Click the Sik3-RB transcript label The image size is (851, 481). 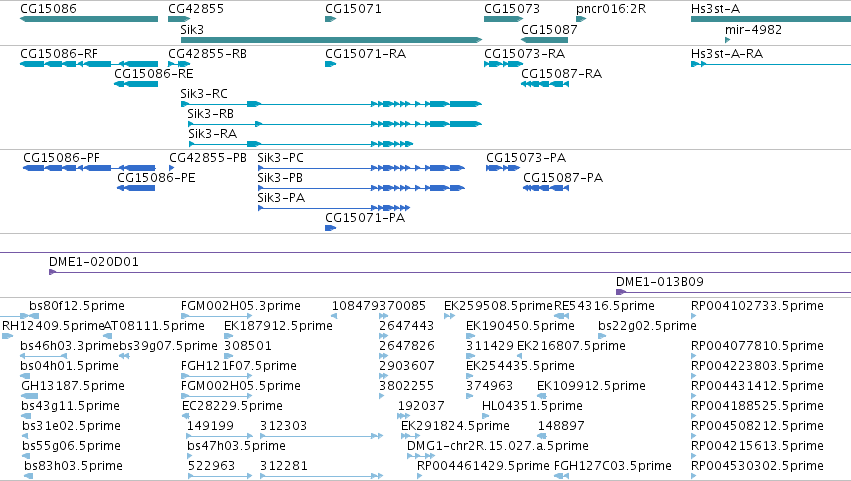(x=211, y=114)
